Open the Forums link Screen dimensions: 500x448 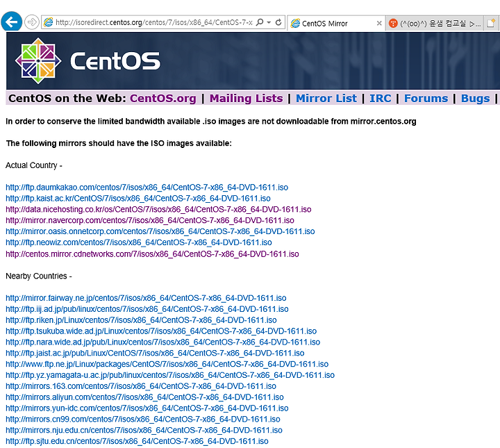click(x=426, y=98)
